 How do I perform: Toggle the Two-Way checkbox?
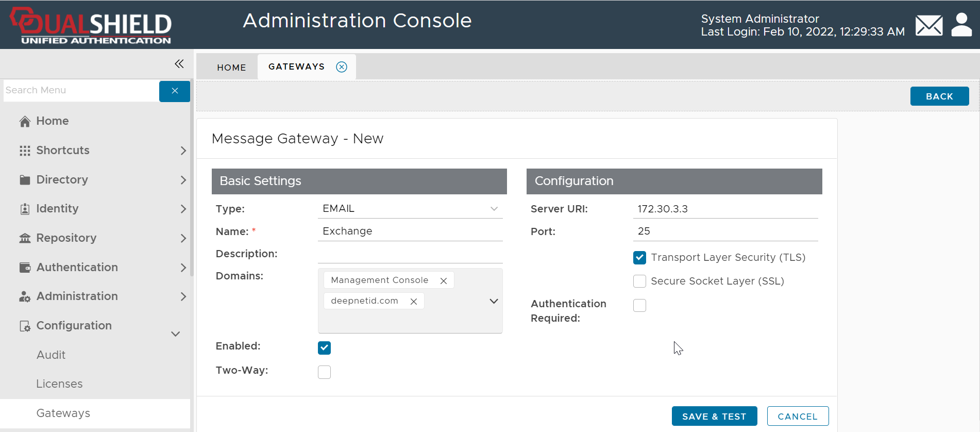pos(324,372)
